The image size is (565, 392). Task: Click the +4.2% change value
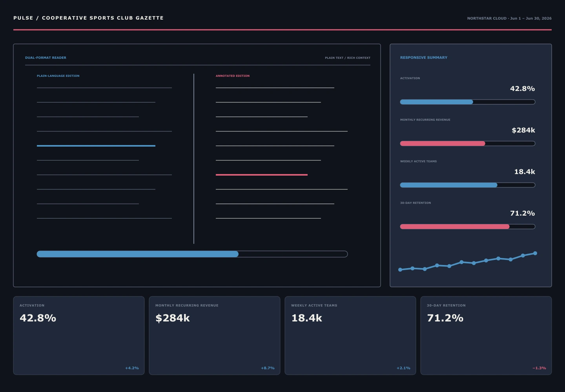(x=132, y=368)
